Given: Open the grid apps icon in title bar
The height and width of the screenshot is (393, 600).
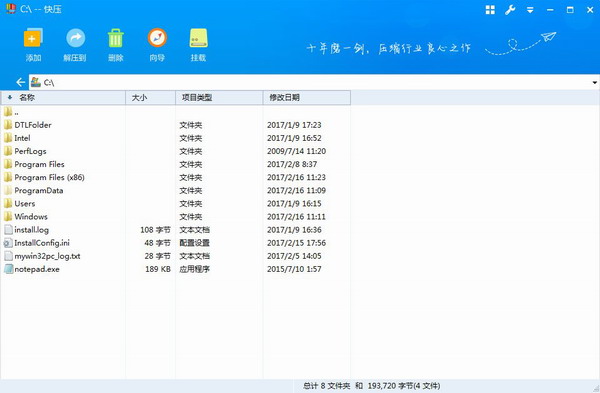Looking at the screenshot, I should (490, 10).
